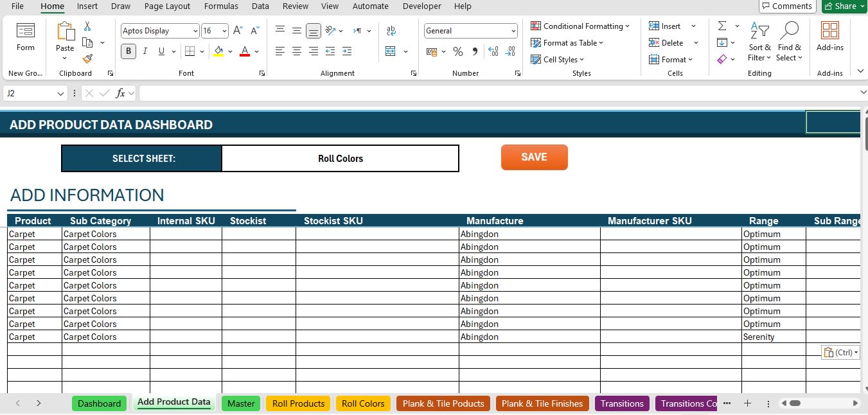The height and width of the screenshot is (415, 868).
Task: Apply red font color with A icon
Action: 244,51
